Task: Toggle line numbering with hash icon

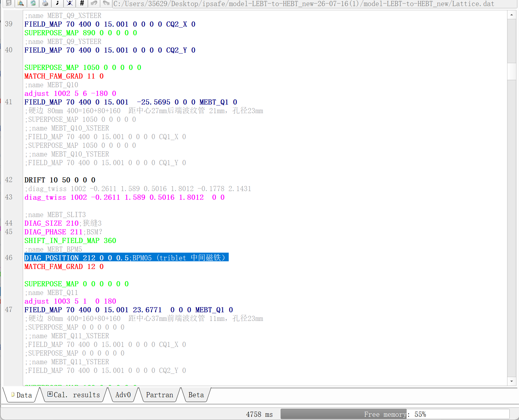Action: (x=82, y=3)
